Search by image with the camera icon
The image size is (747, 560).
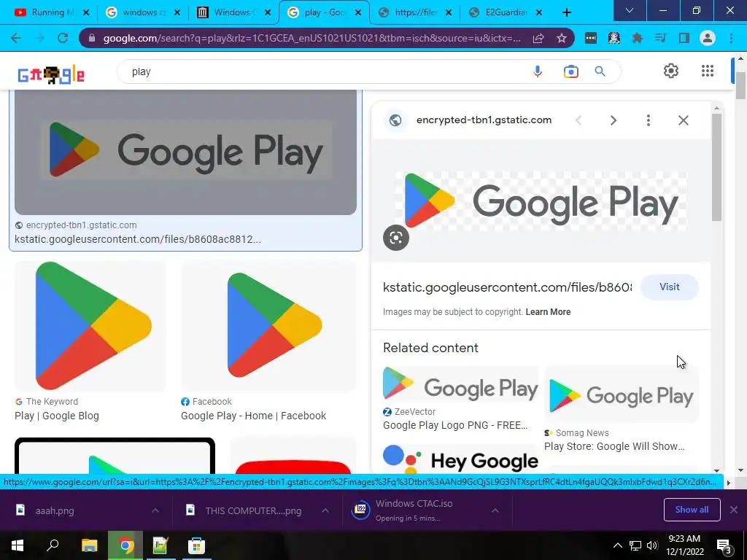tap(570, 71)
